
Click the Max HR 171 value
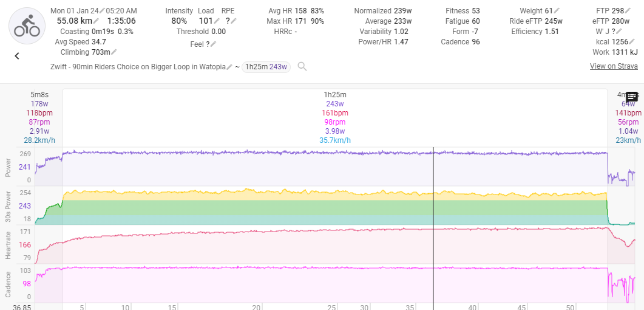300,21
